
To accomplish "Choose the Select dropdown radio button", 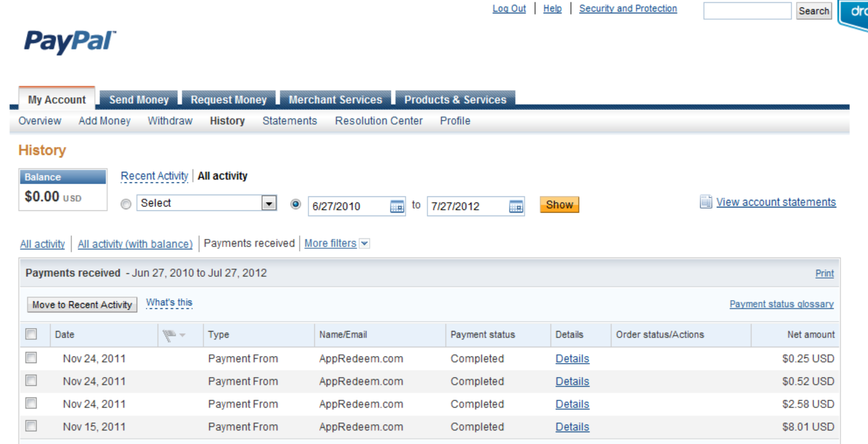I will [125, 205].
